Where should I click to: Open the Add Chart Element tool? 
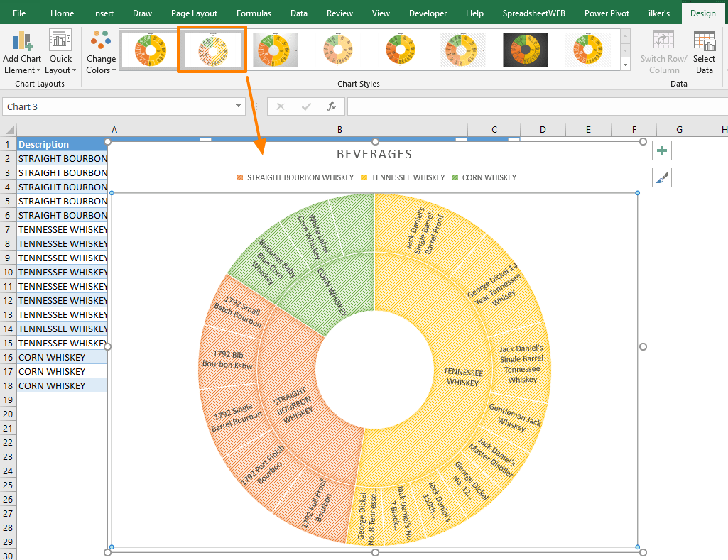click(x=22, y=50)
